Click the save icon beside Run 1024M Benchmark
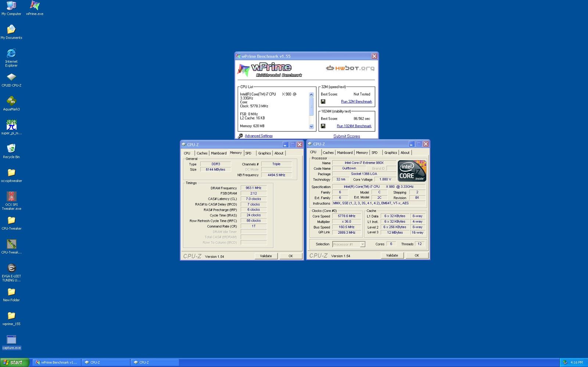588x367 pixels. (x=323, y=126)
